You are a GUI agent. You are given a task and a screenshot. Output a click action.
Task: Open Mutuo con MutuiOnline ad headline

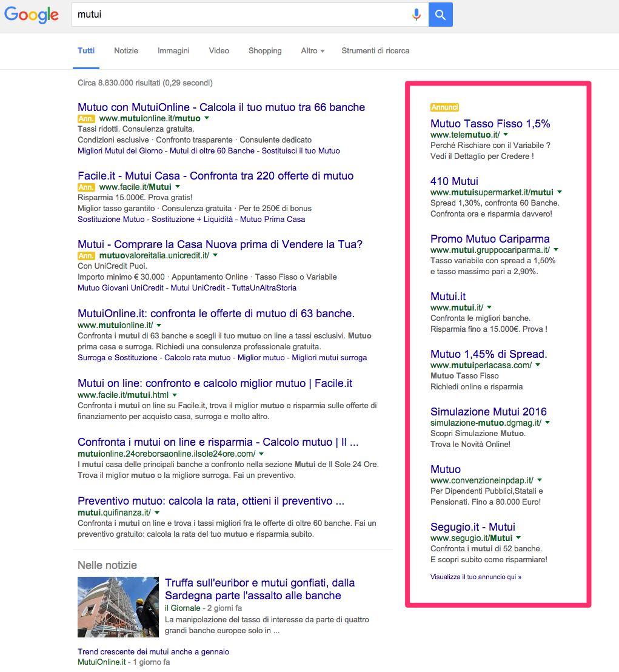221,107
